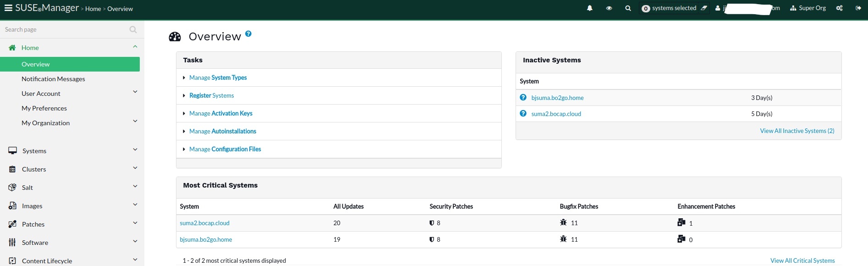
Task: Click the sign out icon
Action: pyautogui.click(x=858, y=8)
